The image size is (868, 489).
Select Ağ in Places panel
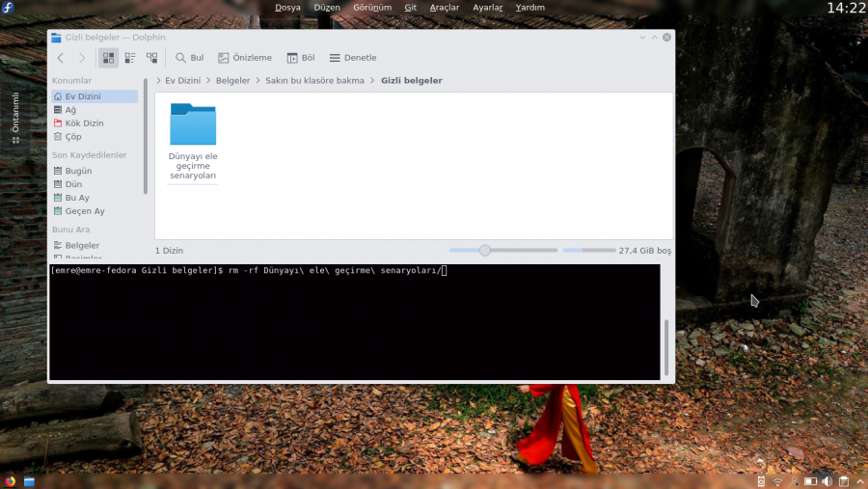[x=95, y=110]
